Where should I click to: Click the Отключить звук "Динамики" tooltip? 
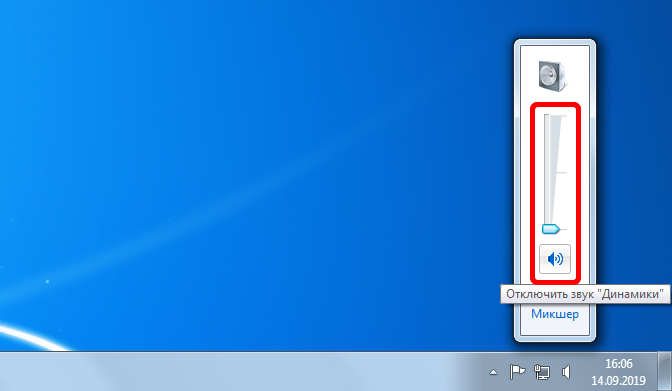point(585,294)
